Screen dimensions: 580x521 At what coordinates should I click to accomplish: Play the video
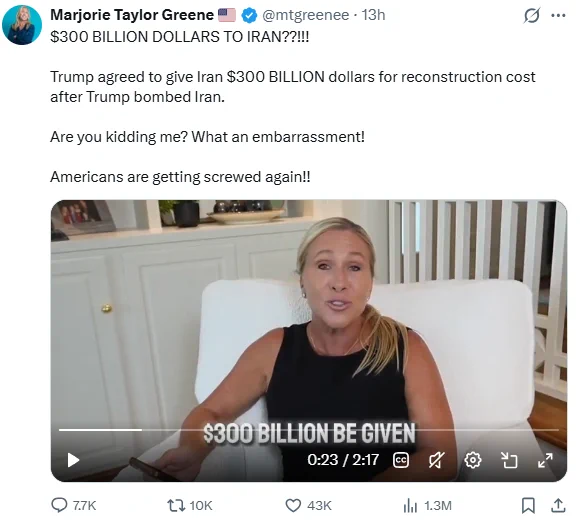coord(73,460)
